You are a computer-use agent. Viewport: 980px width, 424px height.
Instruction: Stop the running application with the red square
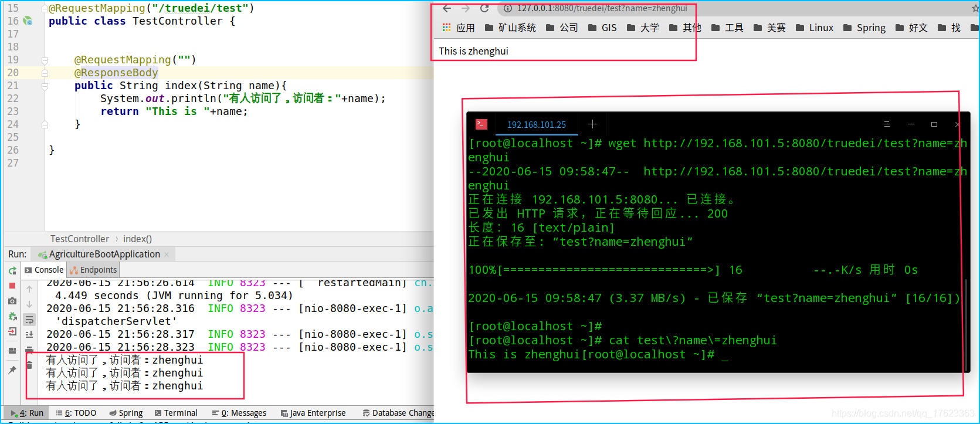point(12,286)
